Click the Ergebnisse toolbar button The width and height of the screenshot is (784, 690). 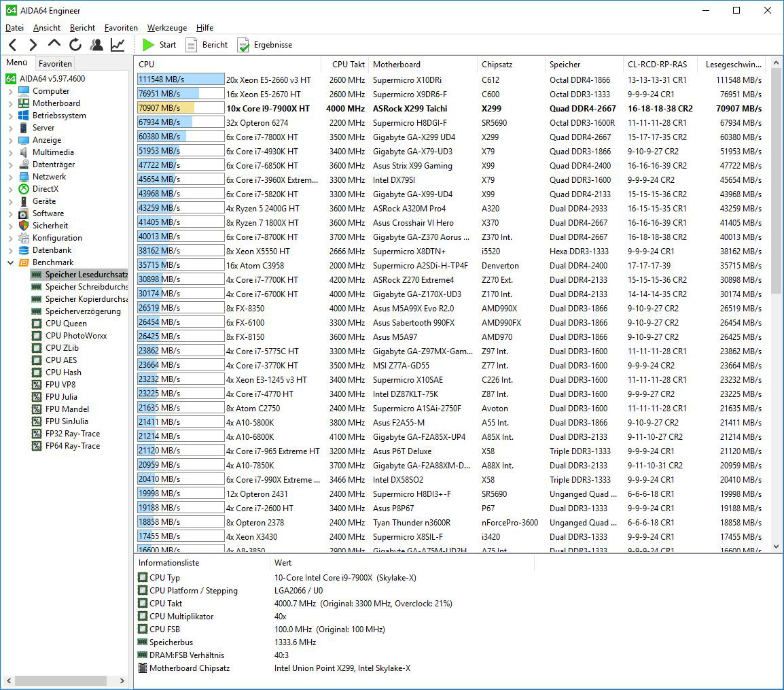tap(265, 45)
